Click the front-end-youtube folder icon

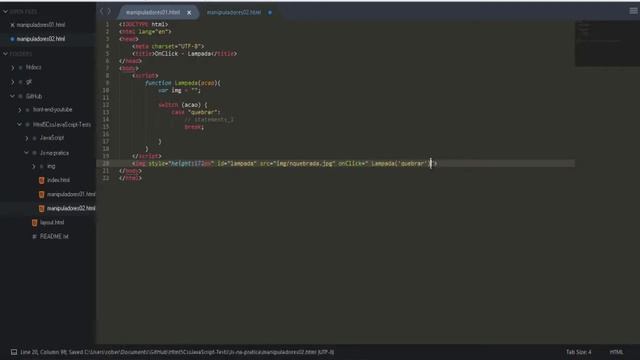(28, 110)
